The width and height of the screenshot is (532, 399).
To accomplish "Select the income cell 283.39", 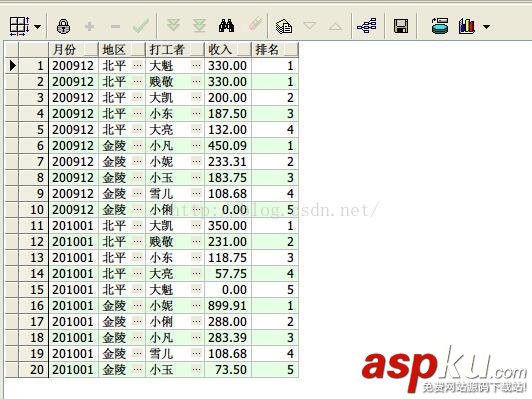I will coord(228,338).
